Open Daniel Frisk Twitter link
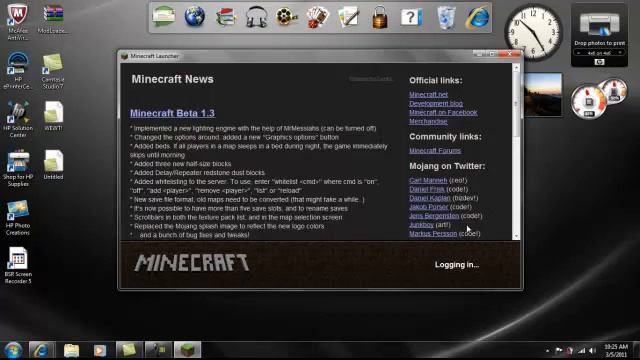640x360 pixels. click(x=427, y=189)
